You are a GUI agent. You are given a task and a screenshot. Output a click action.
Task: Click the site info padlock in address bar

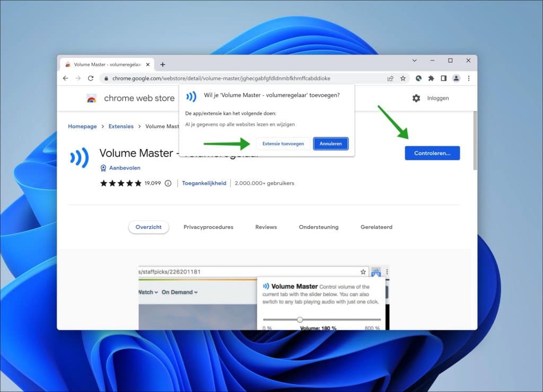pyautogui.click(x=107, y=78)
